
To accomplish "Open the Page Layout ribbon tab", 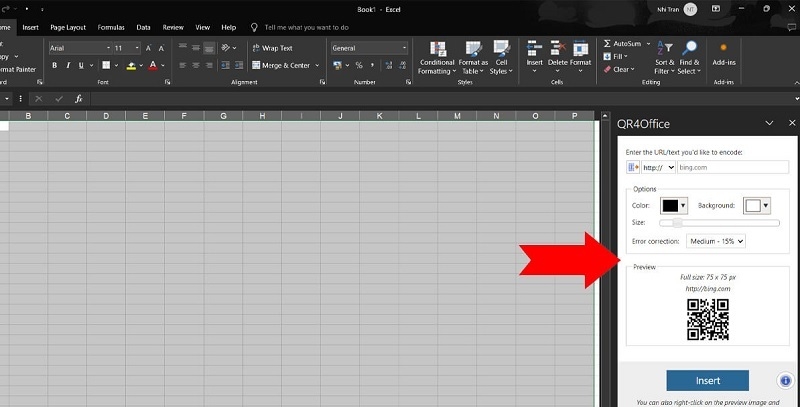I will (68, 27).
